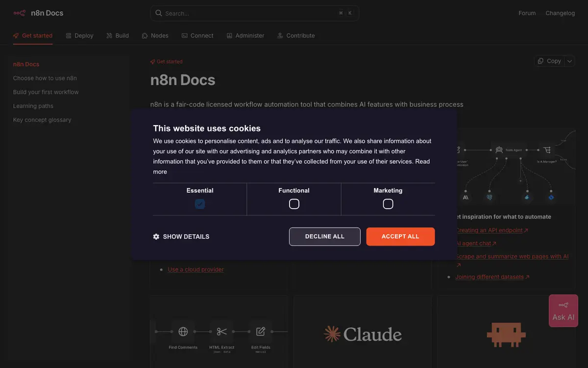588x368 pixels.
Task: Open the Copy dropdown arrow
Action: point(569,61)
